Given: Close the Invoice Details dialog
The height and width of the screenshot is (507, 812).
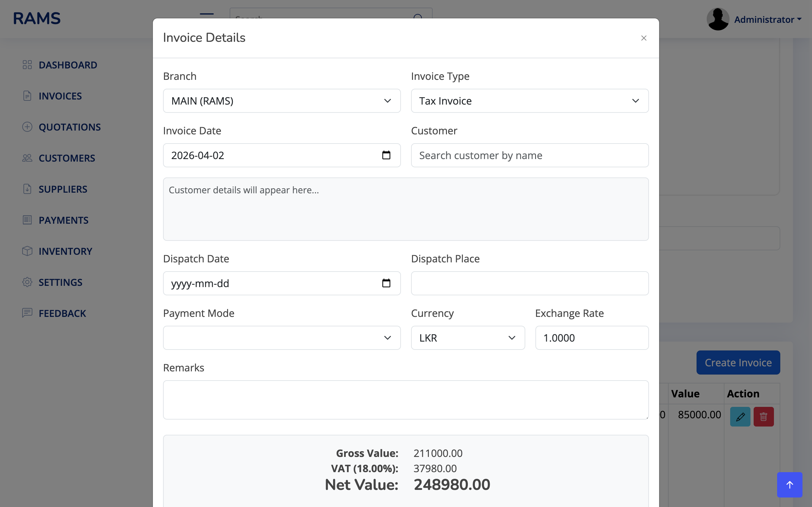Looking at the screenshot, I should click(643, 38).
